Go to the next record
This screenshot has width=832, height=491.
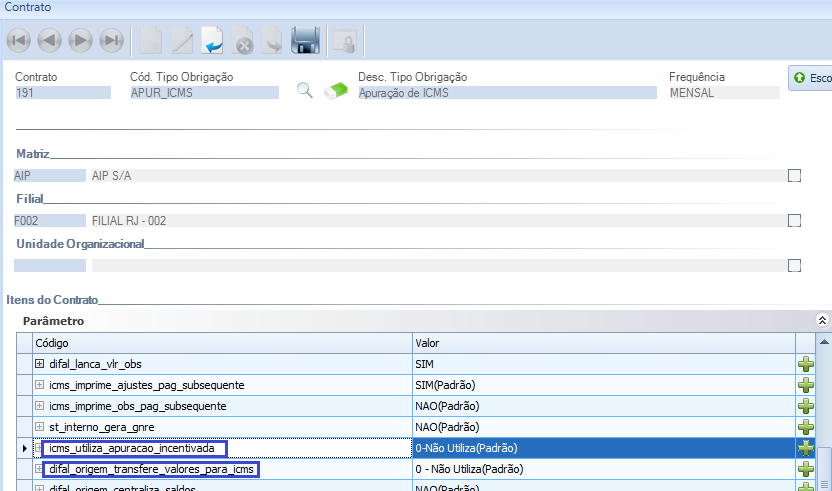pyautogui.click(x=81, y=41)
